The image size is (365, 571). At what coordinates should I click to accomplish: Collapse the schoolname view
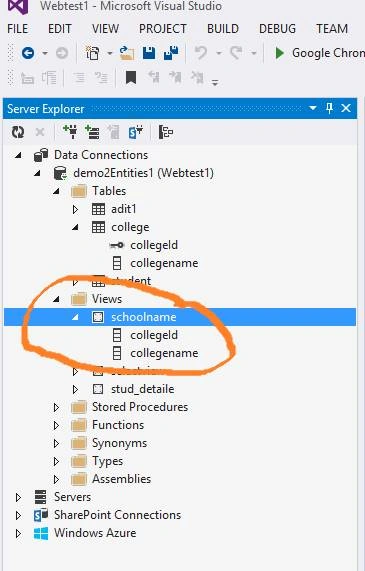(75, 317)
